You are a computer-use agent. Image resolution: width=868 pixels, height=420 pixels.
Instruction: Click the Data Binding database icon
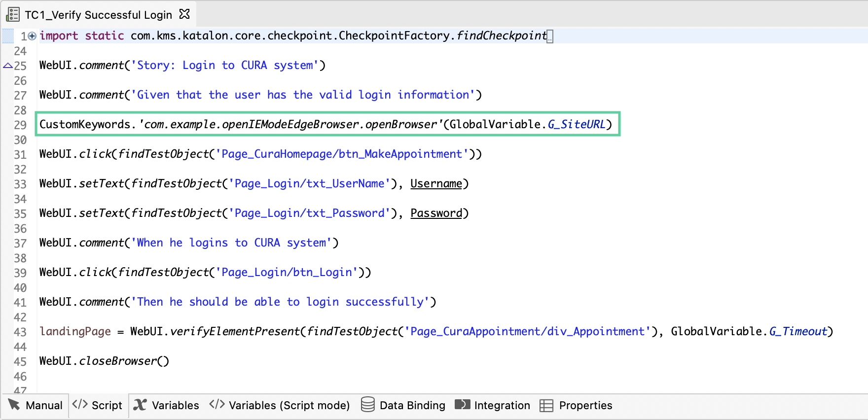tap(367, 405)
